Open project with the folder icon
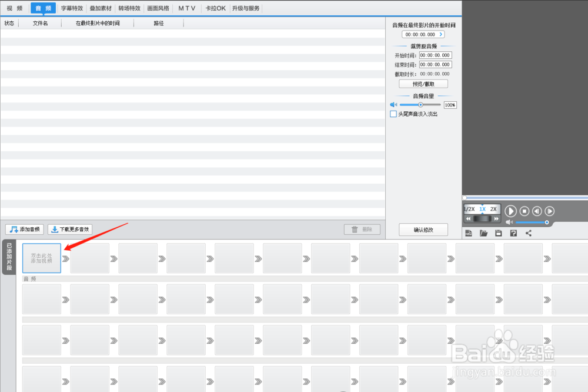 484,234
